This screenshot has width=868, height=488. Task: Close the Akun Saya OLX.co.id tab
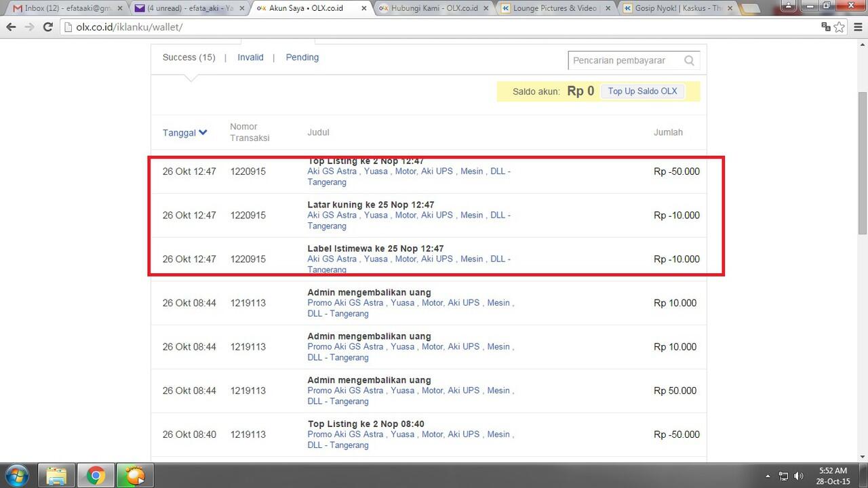point(363,8)
